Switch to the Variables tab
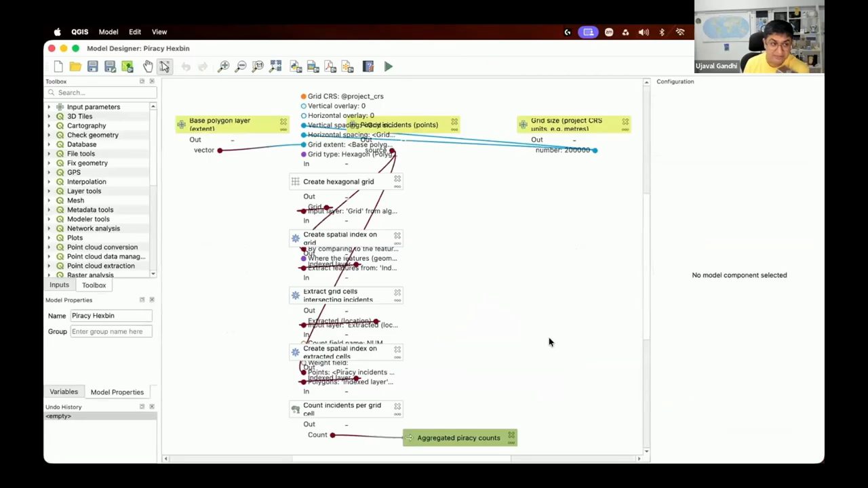 click(64, 392)
